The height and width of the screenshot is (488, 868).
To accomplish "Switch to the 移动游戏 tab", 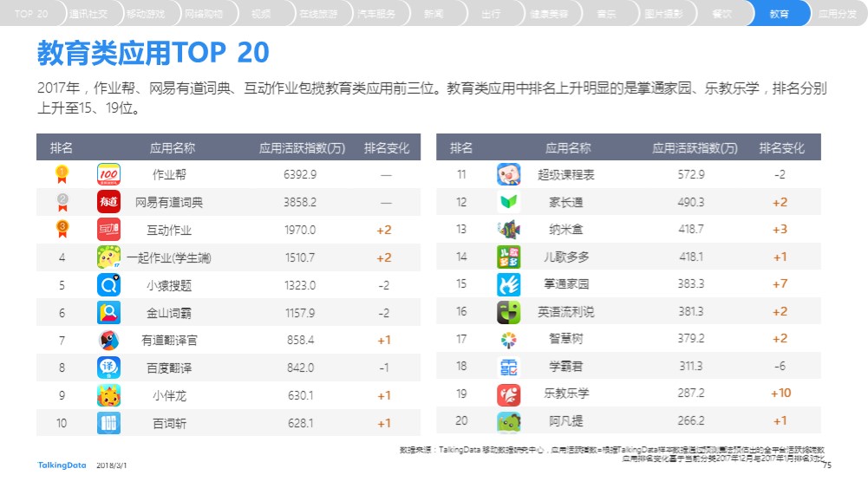I will point(146,14).
